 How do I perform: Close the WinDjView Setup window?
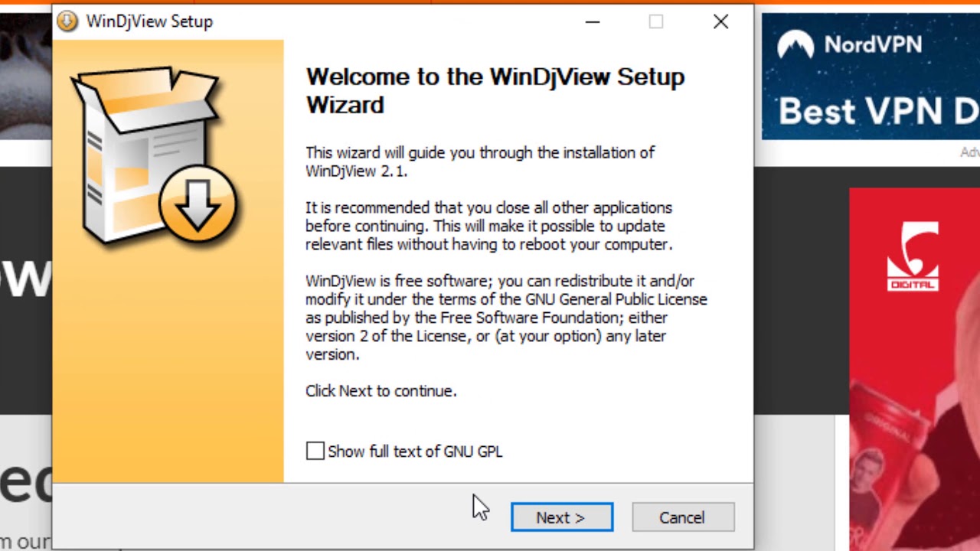click(720, 21)
